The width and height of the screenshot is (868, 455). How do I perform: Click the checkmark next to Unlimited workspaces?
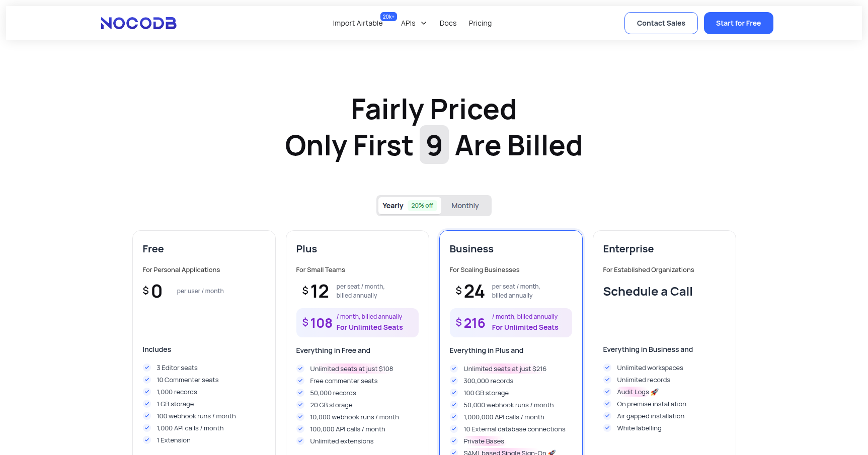point(607,368)
